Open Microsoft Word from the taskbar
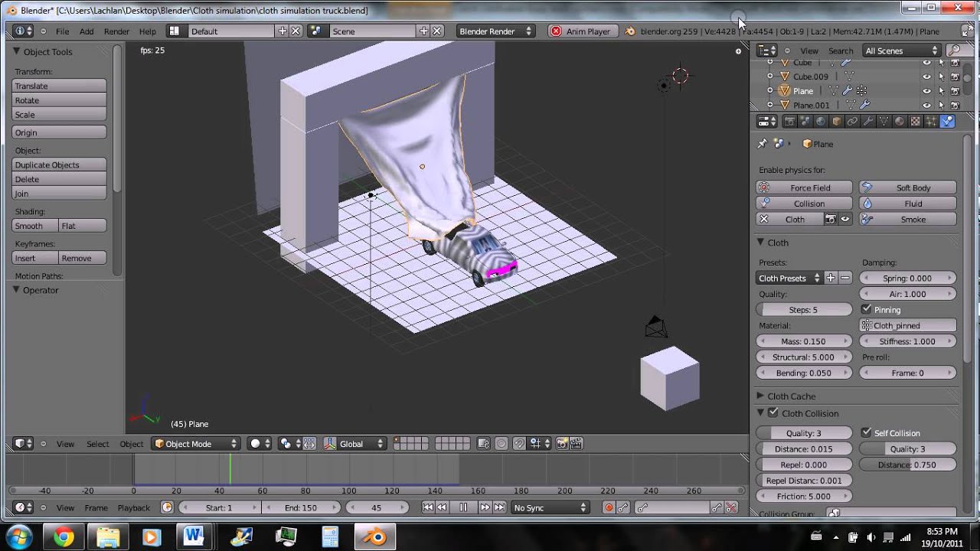The width and height of the screenshot is (980, 551). tap(193, 536)
